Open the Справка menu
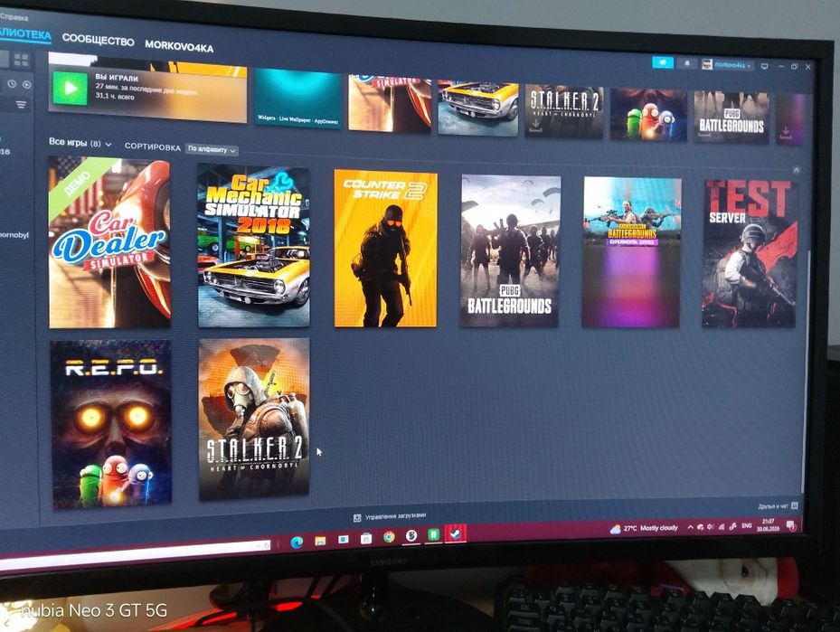Screen dimensions: 840x632 point(14,16)
